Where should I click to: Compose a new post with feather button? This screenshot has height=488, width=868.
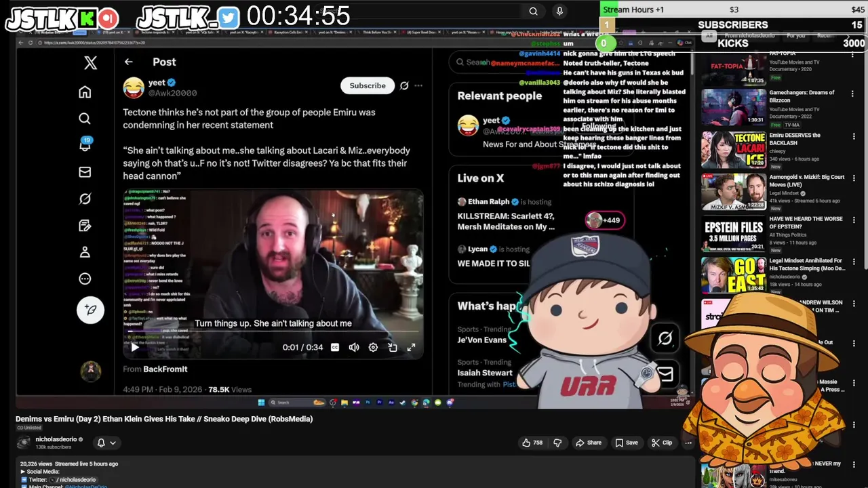(90, 310)
